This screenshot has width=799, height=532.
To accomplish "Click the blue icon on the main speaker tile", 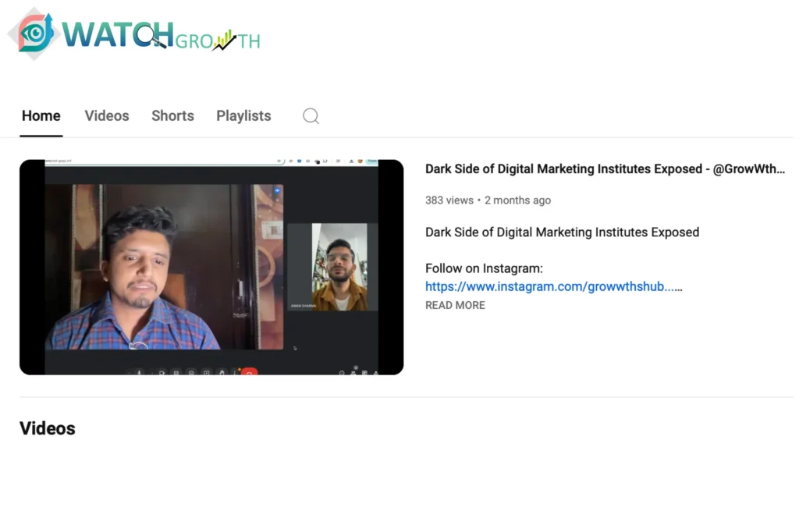I will coord(276,190).
